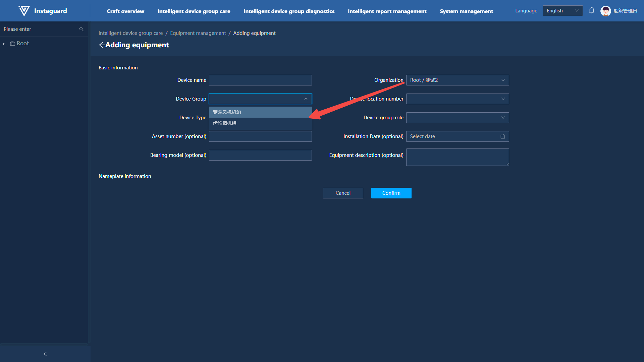Expand the Root tree node arrow

click(4, 44)
